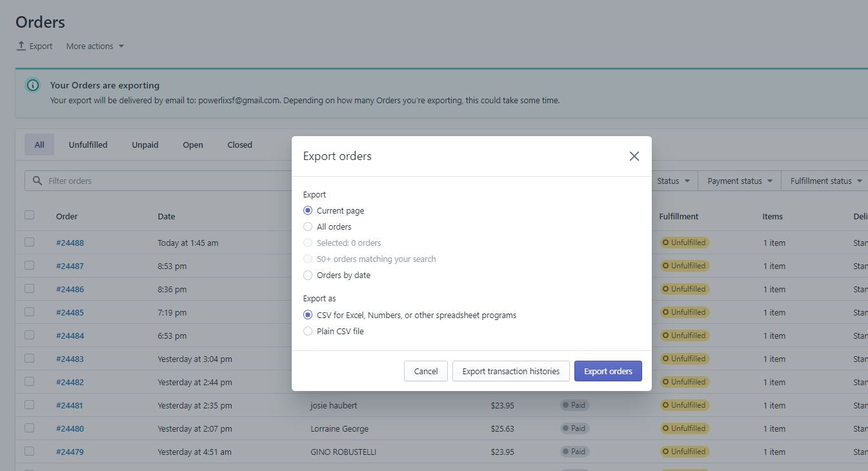Click Export transaction histories button

[x=510, y=371]
